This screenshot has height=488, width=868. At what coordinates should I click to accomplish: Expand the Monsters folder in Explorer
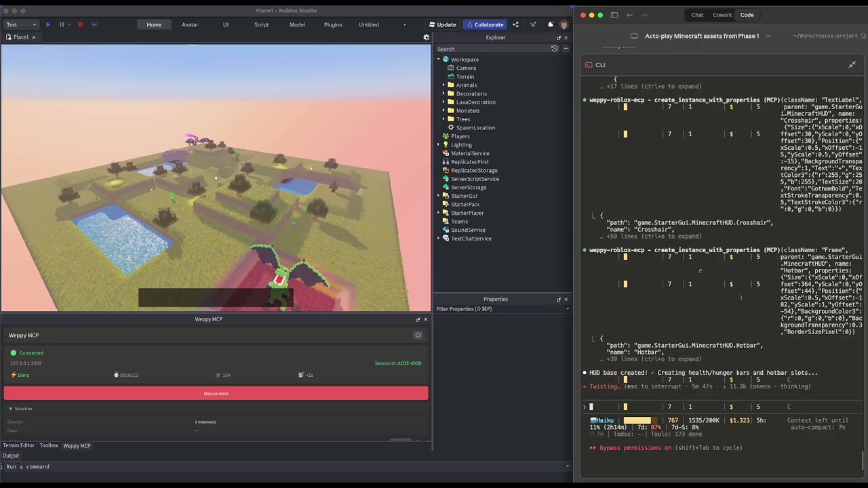tap(443, 110)
